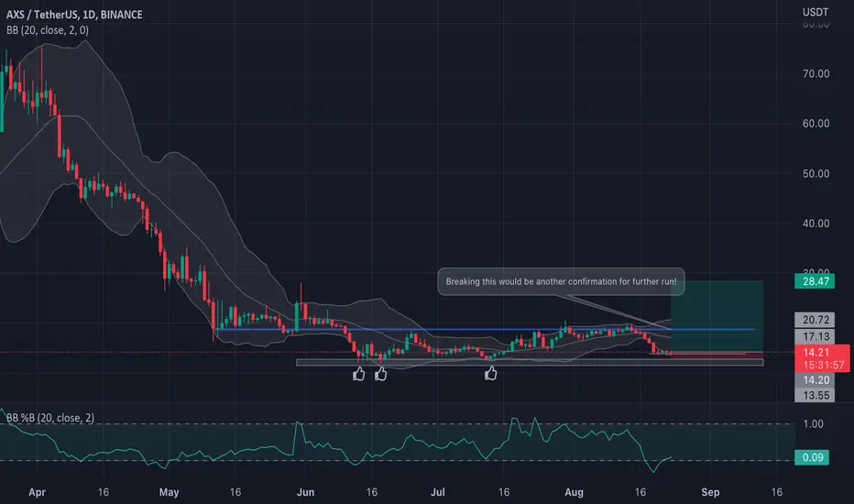854x504 pixels.
Task: Click the Apr label on time axis
Action: (x=37, y=493)
